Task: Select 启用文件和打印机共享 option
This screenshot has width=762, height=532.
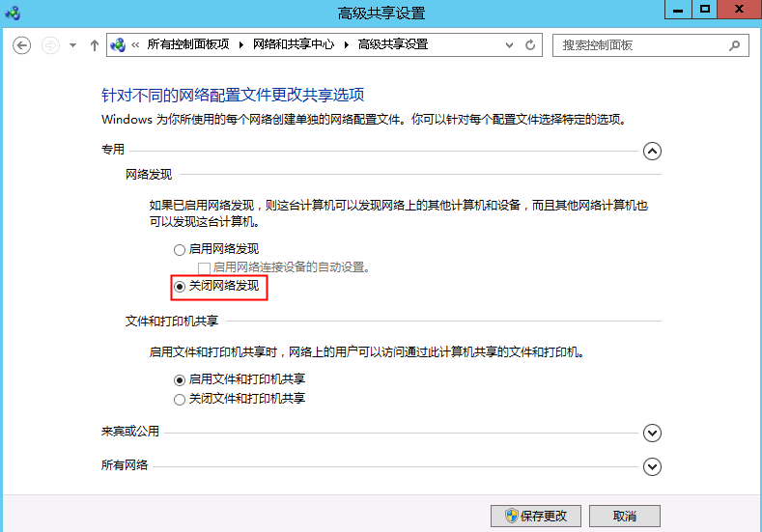Action: [179, 379]
